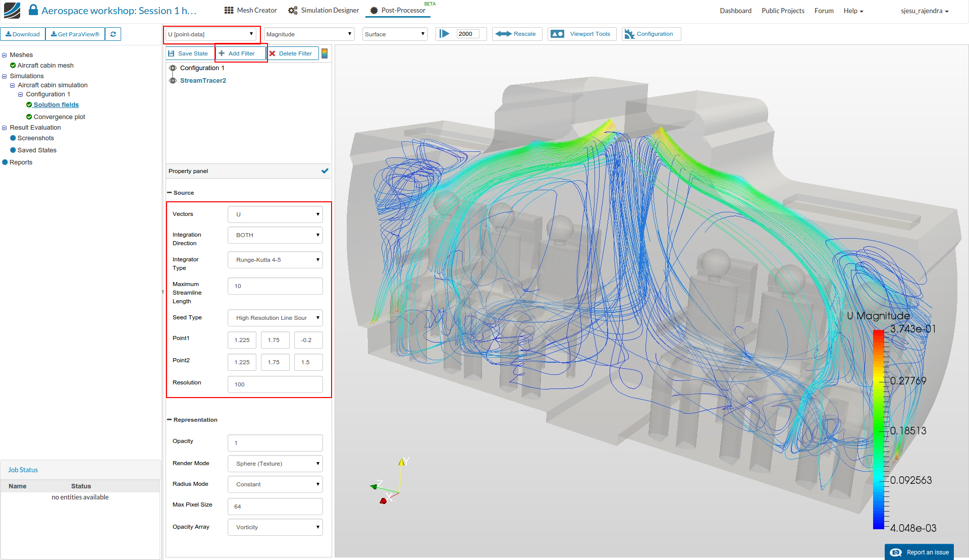Open the Integrator Type dropdown

click(275, 260)
